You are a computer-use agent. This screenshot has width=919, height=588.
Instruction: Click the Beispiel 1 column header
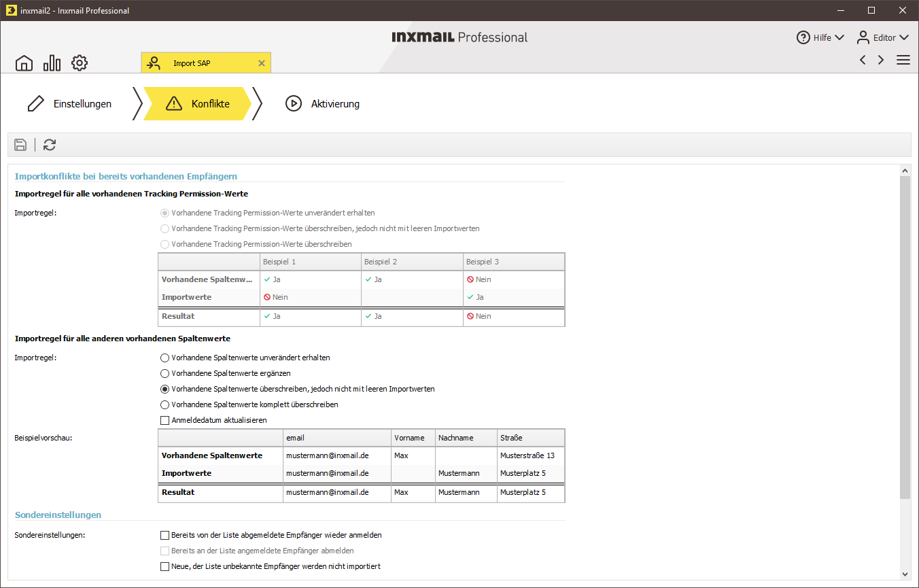coord(310,262)
